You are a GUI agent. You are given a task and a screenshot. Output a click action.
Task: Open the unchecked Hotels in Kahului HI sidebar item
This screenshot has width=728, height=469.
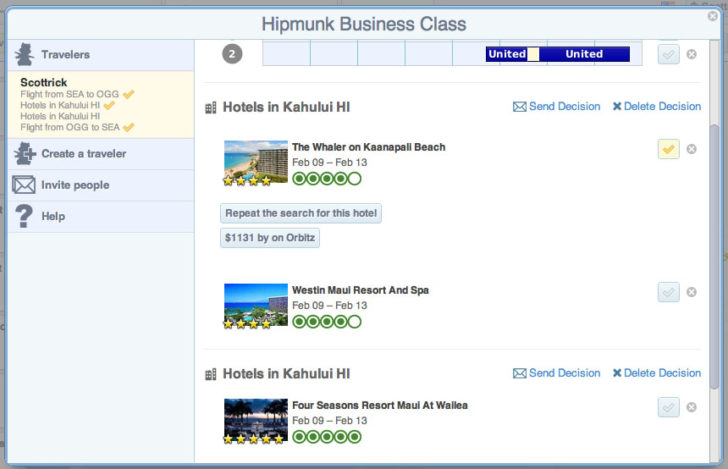60,116
